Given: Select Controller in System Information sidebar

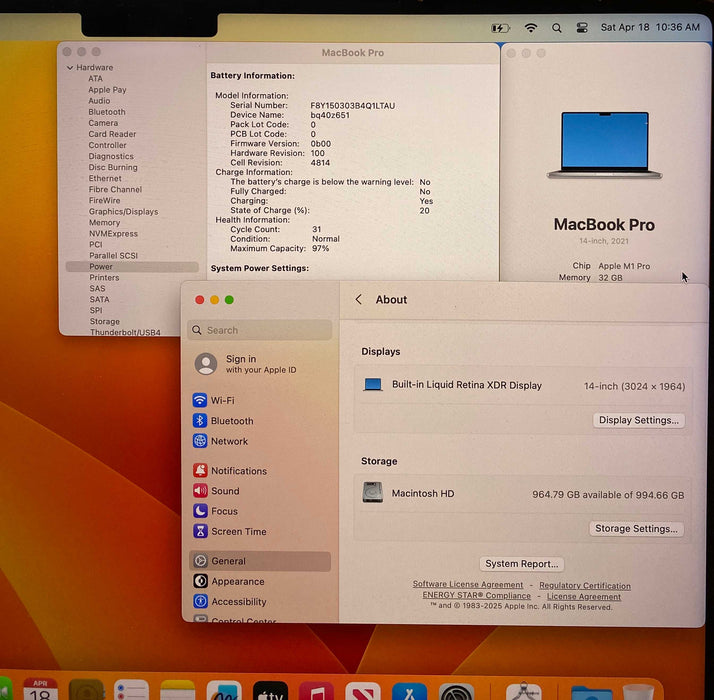Looking at the screenshot, I should coord(107,145).
